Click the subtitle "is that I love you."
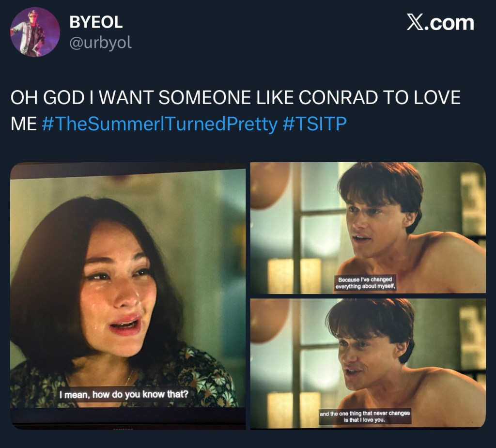Screen dimensions: 496x448 pos(365,420)
